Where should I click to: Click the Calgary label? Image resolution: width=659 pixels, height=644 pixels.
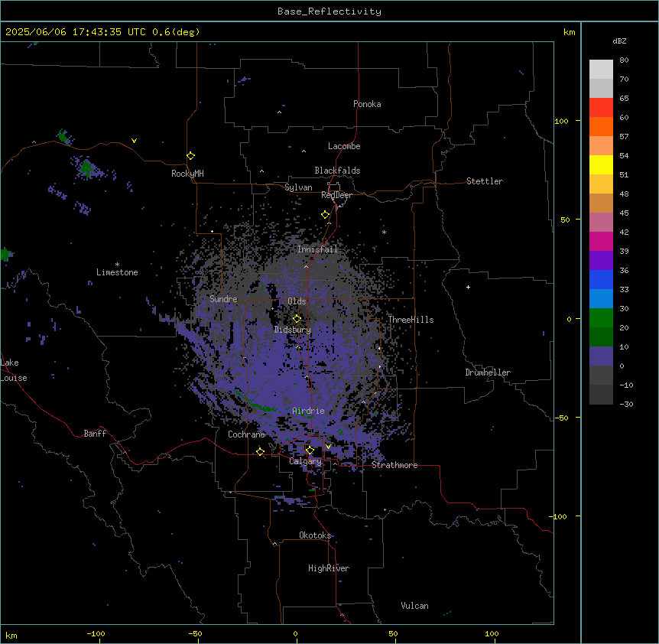tap(306, 461)
